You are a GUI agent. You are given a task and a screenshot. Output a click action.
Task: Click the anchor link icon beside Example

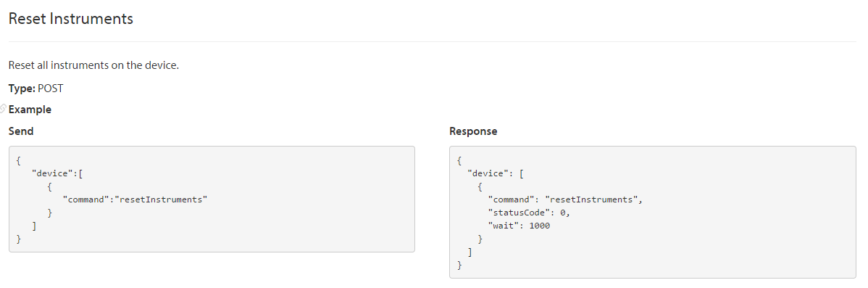(3, 108)
